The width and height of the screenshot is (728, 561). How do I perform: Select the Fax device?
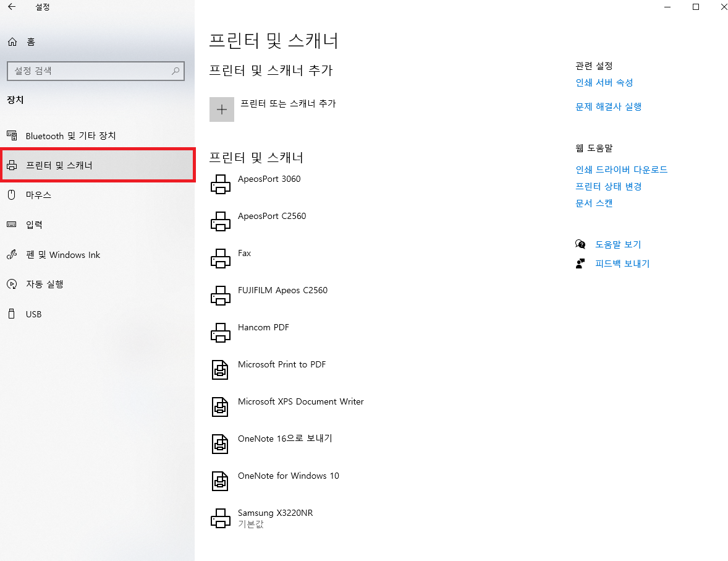point(244,252)
